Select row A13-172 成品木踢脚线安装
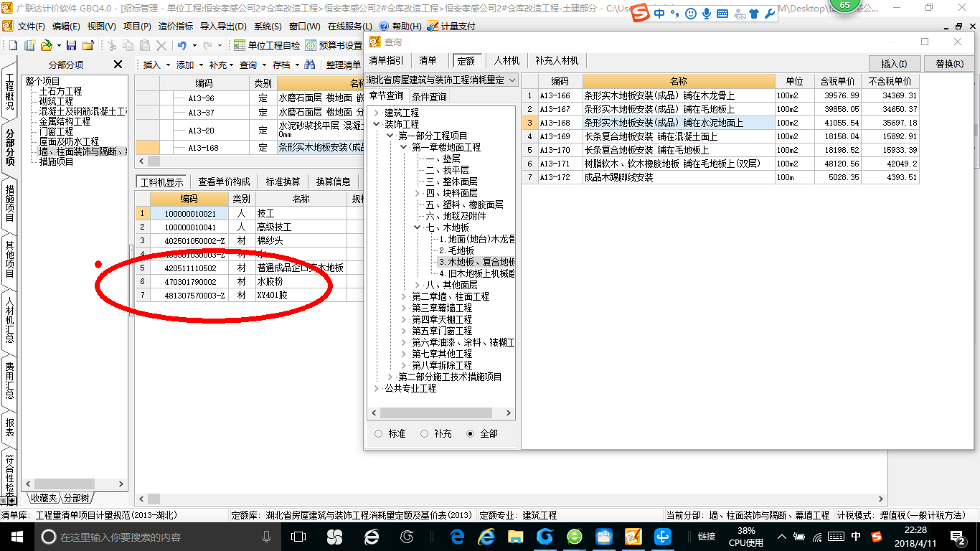The image size is (980, 551). (x=720, y=177)
